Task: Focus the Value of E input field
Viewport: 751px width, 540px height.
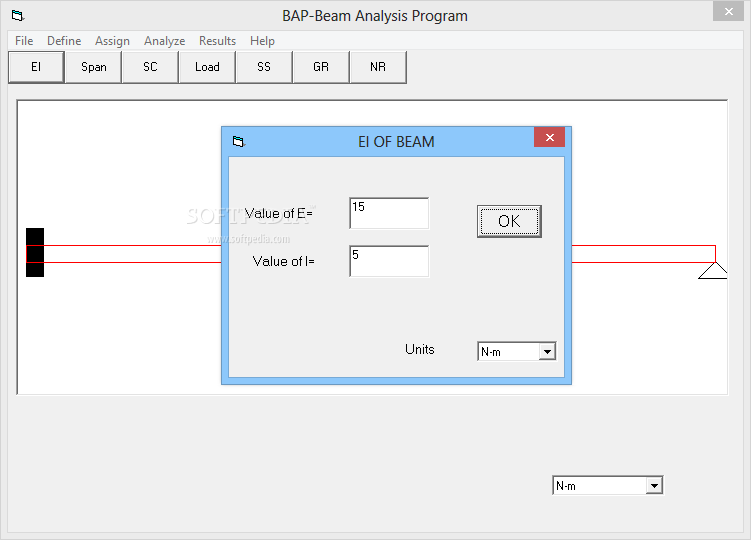Action: point(389,213)
